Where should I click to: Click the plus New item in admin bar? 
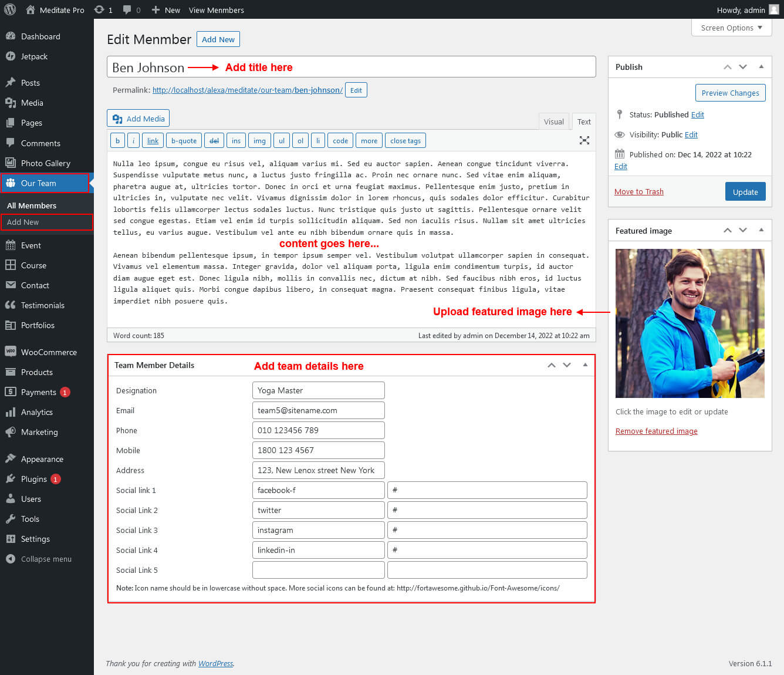click(165, 9)
